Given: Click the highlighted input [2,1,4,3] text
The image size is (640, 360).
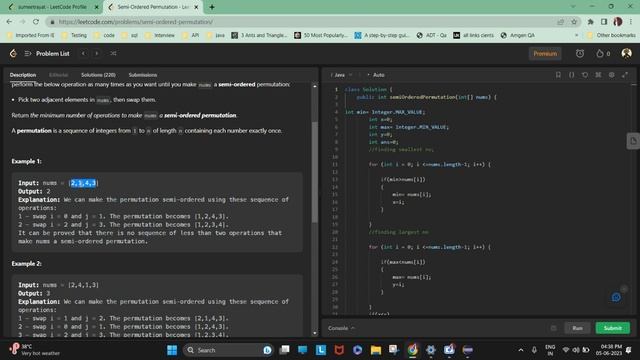Looking at the screenshot, I should [83, 183].
